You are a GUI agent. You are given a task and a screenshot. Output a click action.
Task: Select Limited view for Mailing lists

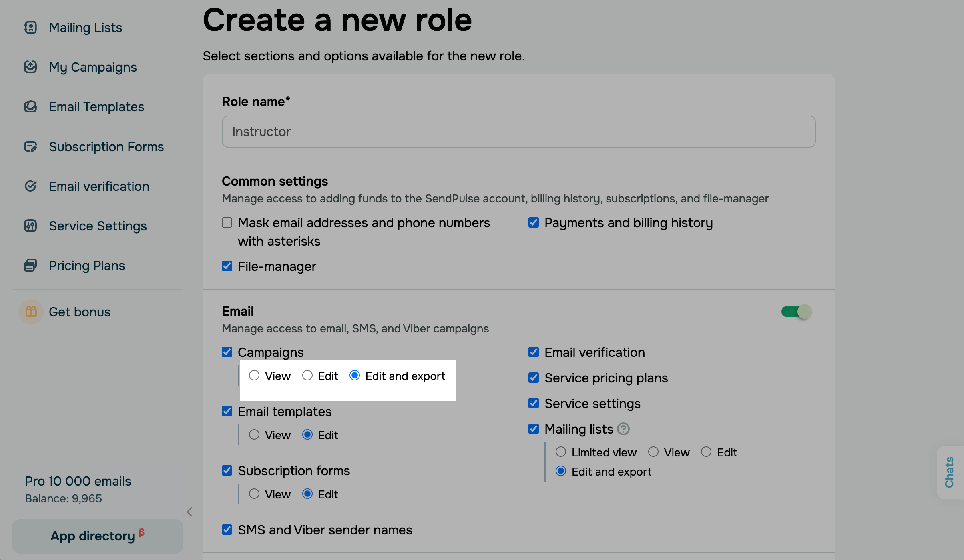pos(561,452)
